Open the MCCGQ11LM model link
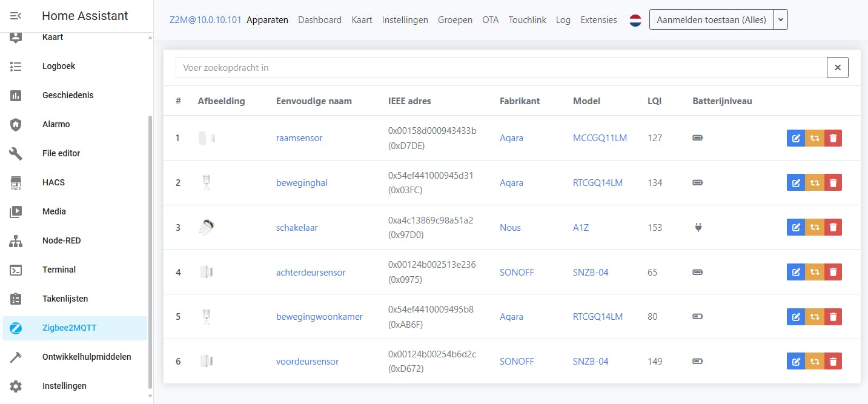This screenshot has width=868, height=404. (x=600, y=138)
